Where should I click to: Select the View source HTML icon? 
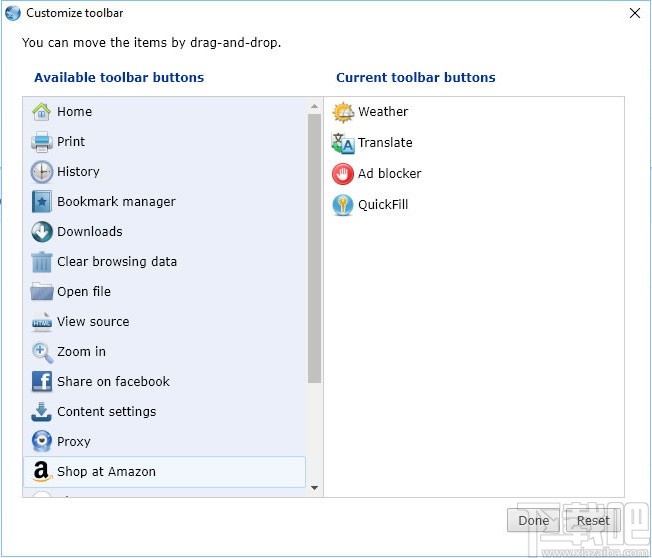click(42, 322)
